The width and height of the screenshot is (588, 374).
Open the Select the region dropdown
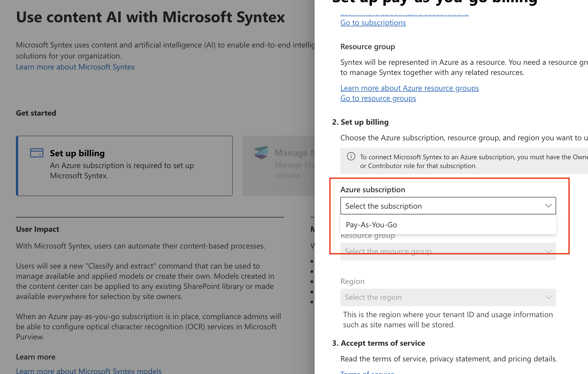coord(448,297)
